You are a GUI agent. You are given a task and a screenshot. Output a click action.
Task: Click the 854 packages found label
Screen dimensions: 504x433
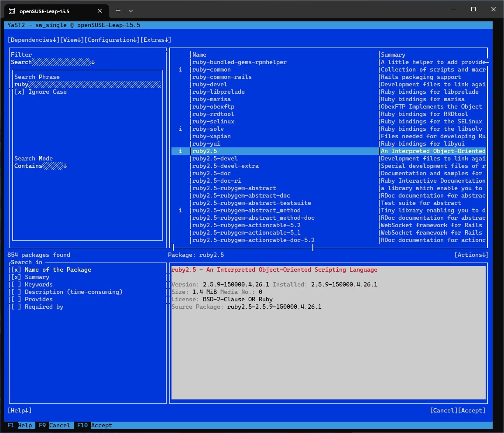pos(39,255)
